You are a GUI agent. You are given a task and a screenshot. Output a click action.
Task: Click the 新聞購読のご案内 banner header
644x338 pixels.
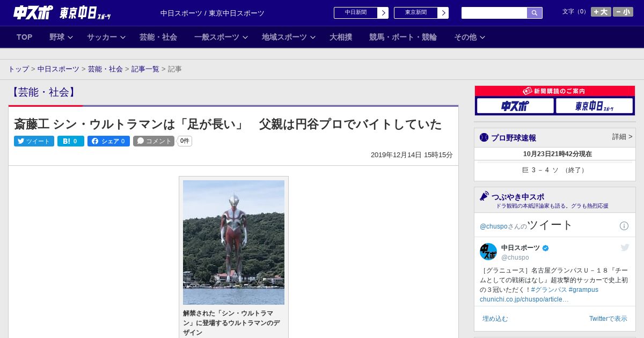click(x=555, y=91)
